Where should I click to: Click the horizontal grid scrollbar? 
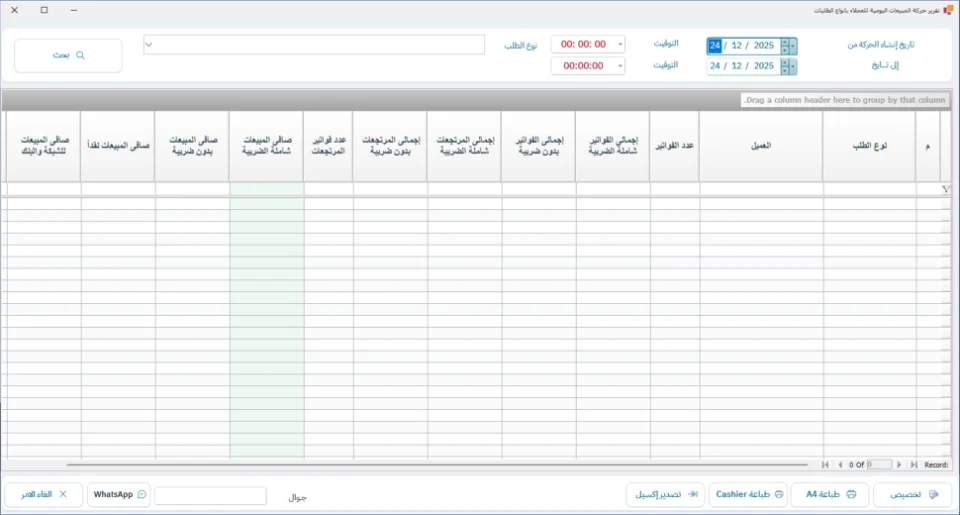tap(437, 465)
